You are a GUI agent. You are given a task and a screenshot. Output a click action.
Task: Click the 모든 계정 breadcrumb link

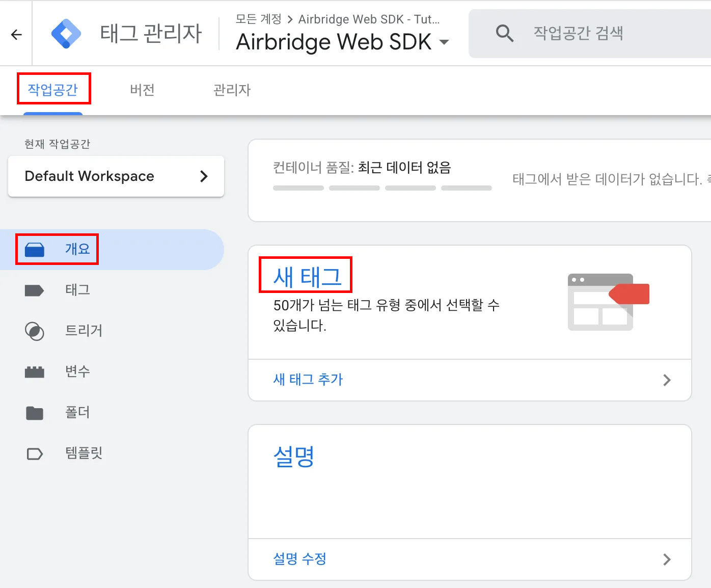(258, 19)
